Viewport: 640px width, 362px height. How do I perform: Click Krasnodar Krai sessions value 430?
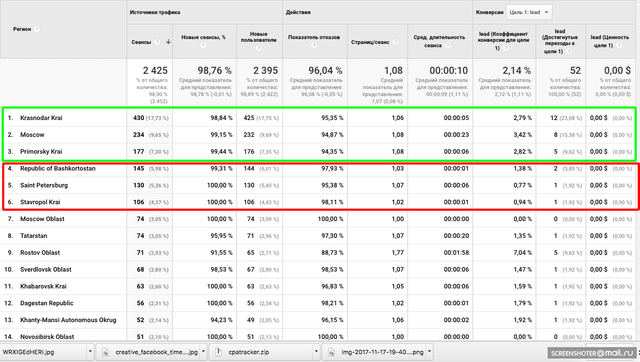pos(138,118)
